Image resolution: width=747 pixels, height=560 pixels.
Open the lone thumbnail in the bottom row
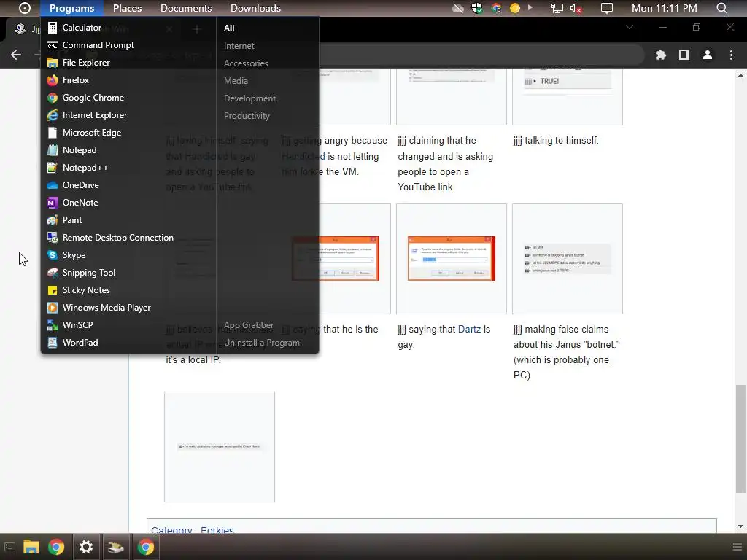(220, 447)
